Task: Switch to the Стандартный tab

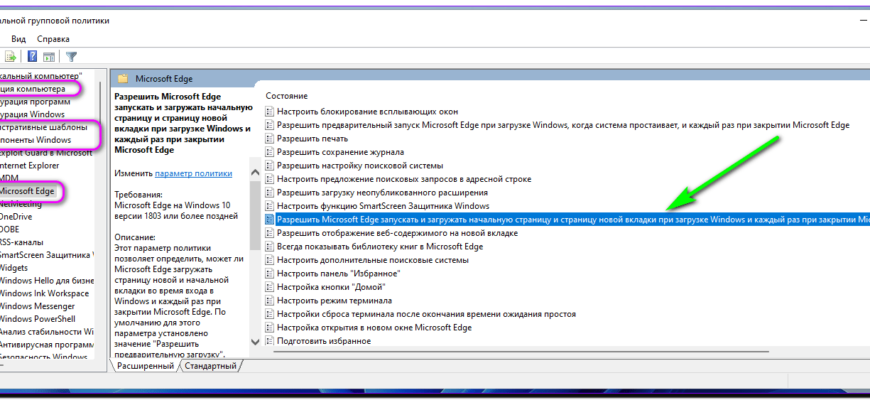Action: coord(210,366)
